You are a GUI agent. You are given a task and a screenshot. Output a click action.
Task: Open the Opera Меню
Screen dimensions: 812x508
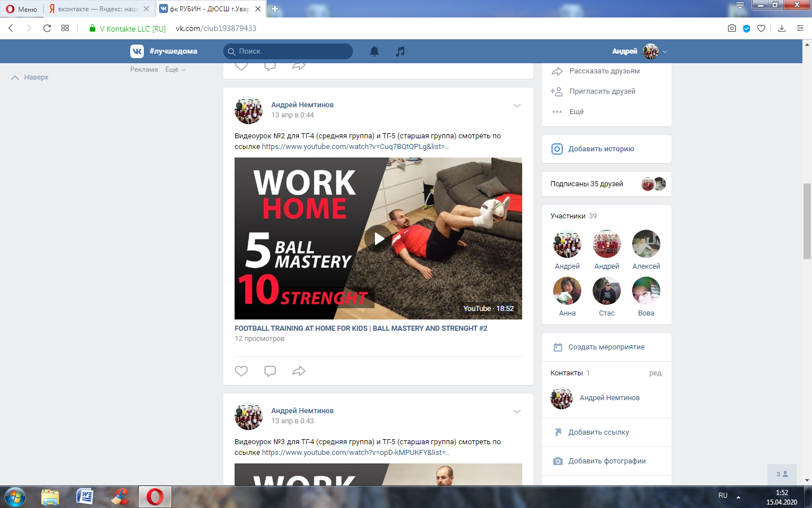coord(21,9)
